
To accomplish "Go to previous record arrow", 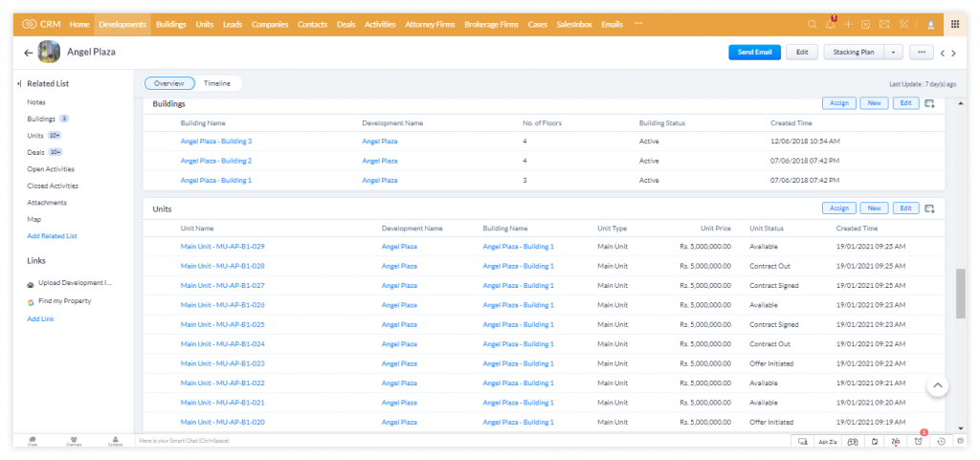I will [942, 53].
